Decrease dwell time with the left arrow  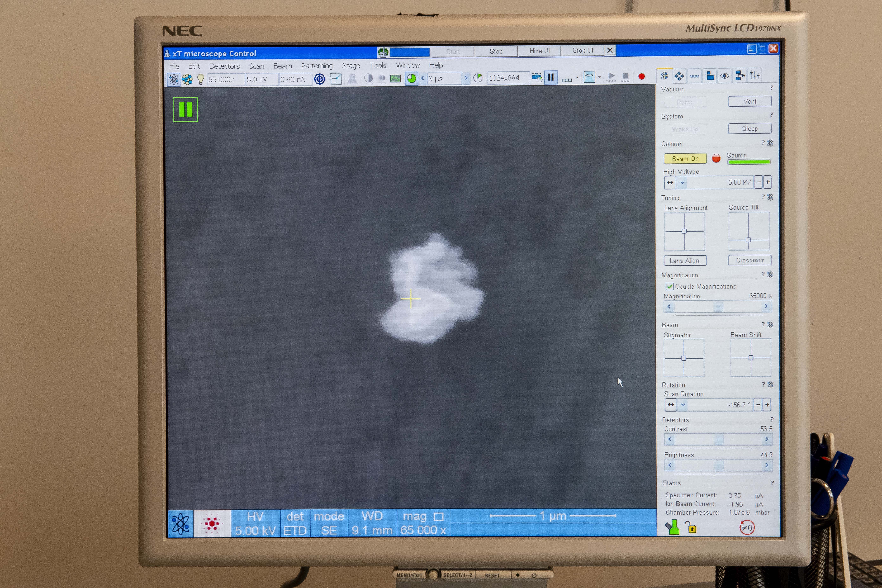pos(423,78)
